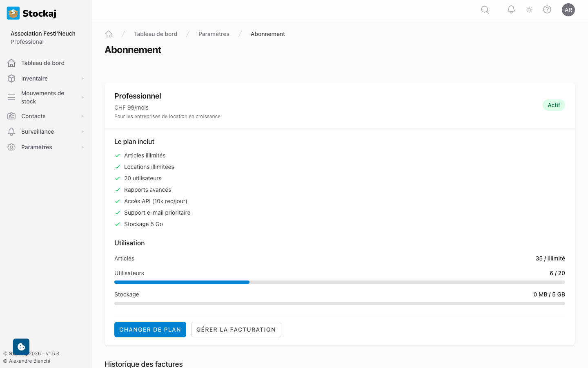588x368 pixels.
Task: Toggle light/dark theme sun icon
Action: (529, 10)
